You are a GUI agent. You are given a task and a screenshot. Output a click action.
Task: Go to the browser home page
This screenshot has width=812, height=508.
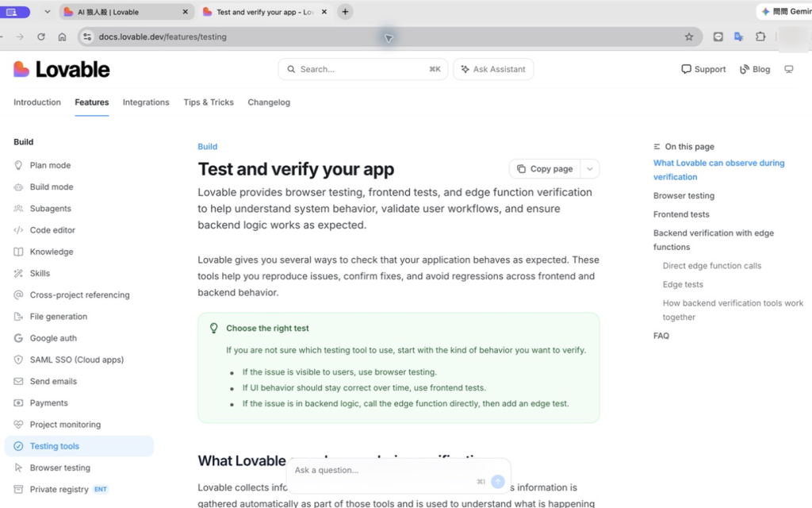click(62, 37)
